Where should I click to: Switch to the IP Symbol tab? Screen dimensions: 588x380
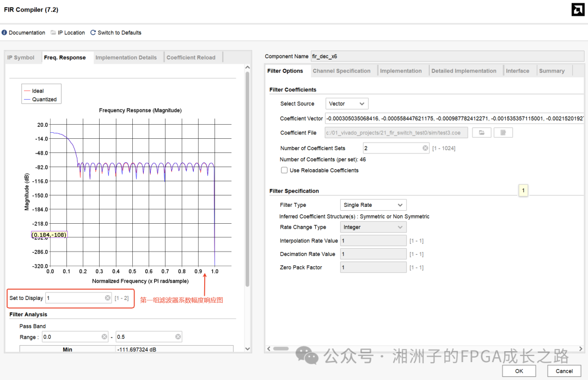pyautogui.click(x=21, y=57)
